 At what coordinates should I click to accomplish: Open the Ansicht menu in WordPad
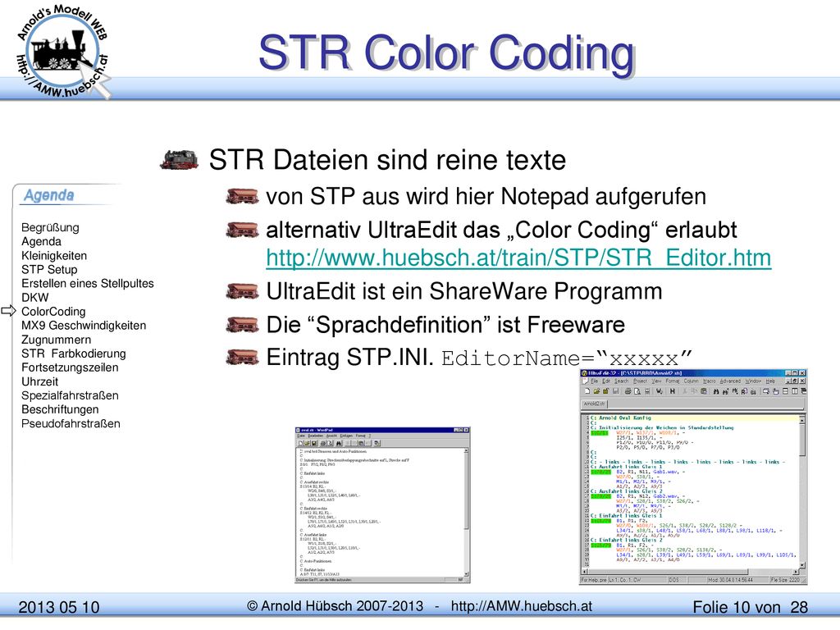[x=331, y=436]
